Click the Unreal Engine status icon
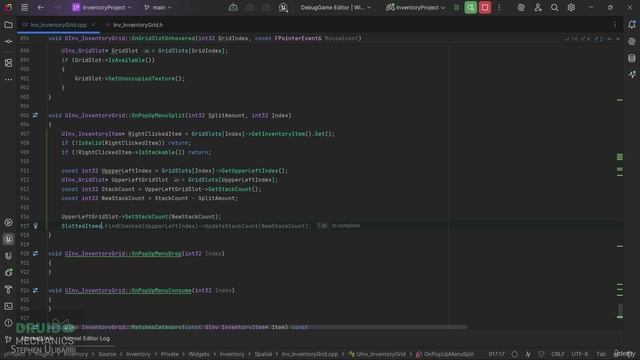Image resolution: width=640 pixels, height=360 pixels. [283, 7]
